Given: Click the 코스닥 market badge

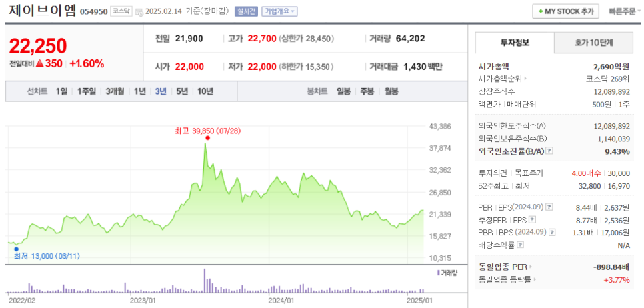Looking at the screenshot, I should click(121, 11).
